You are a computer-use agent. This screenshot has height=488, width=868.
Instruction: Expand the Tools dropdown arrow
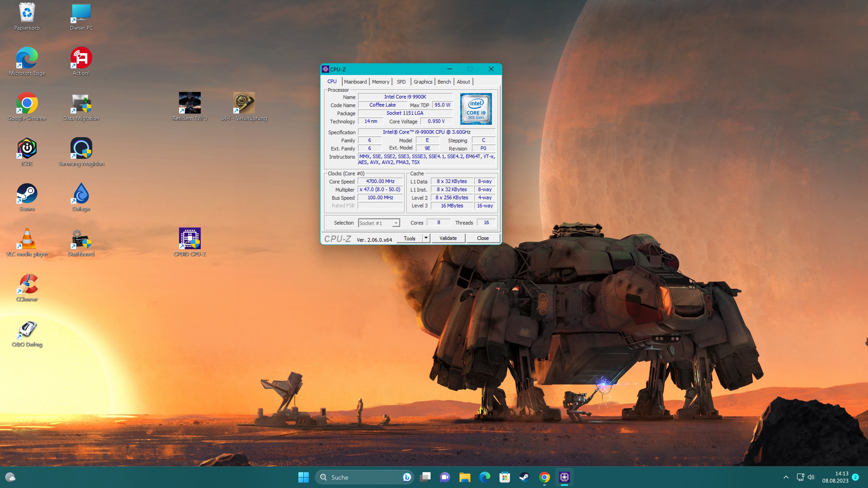(x=426, y=238)
